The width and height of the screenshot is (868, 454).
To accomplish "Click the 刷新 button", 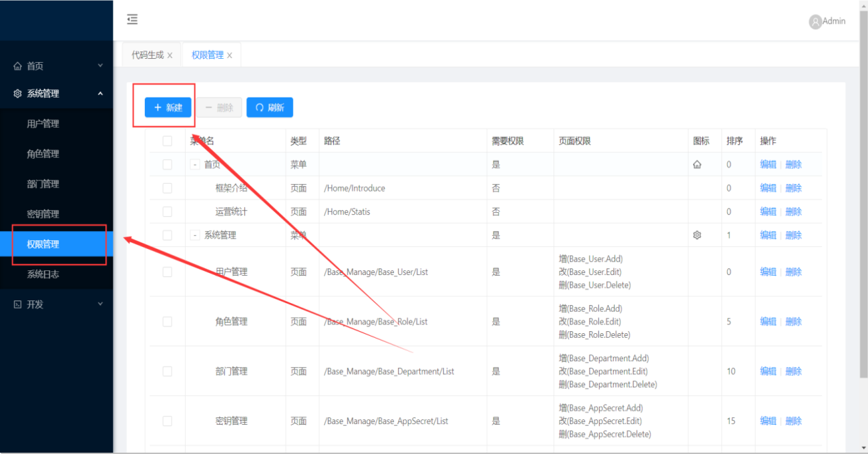I will pyautogui.click(x=270, y=107).
